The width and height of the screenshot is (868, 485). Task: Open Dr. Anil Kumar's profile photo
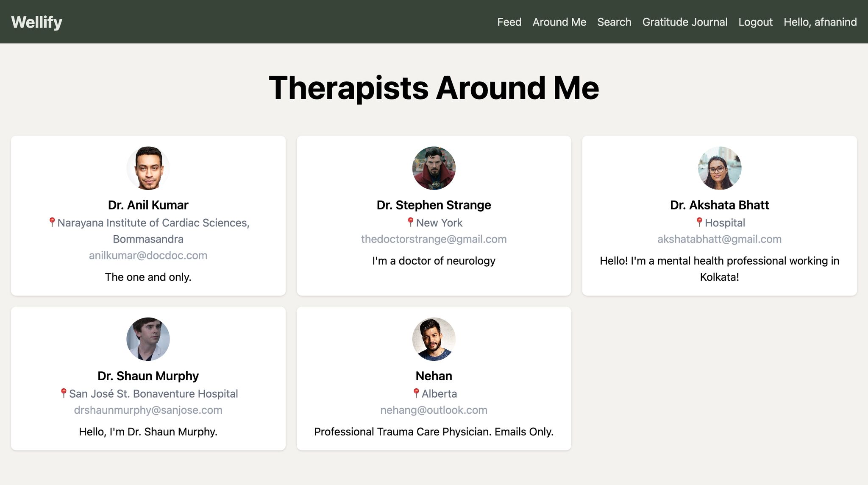point(148,168)
